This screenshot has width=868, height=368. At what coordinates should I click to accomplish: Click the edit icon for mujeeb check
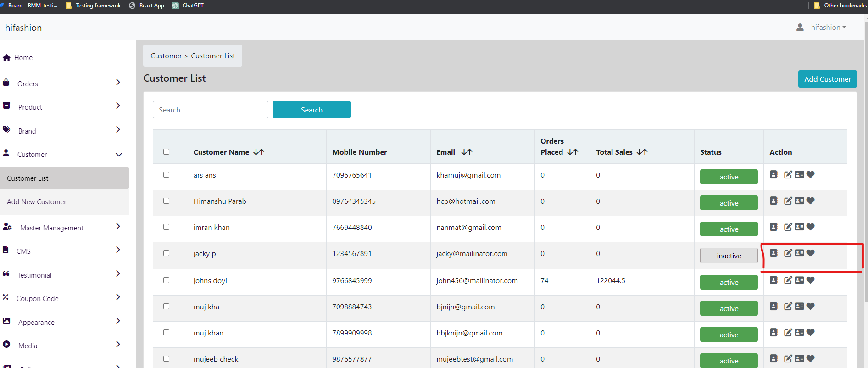pos(788,359)
